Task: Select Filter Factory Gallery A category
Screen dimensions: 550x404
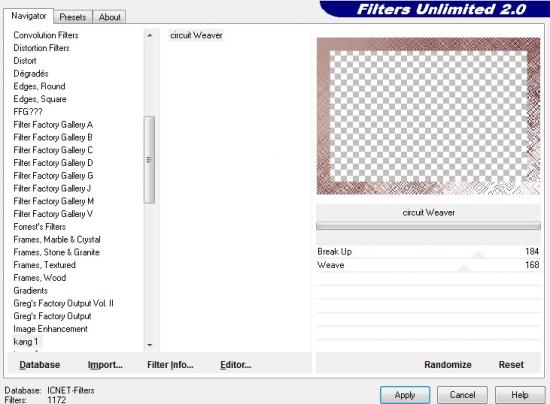Action: pyautogui.click(x=53, y=124)
